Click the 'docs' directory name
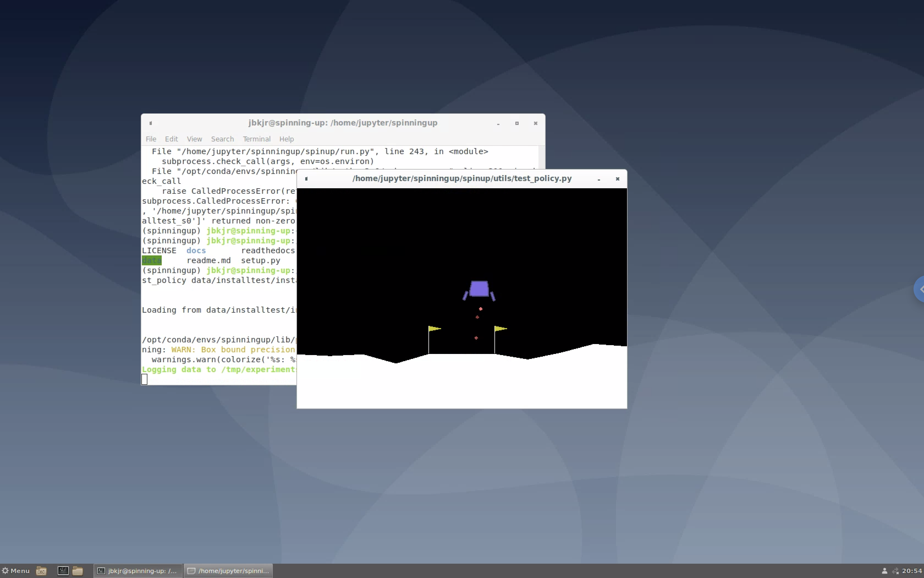Screen dimensions: 924x578 click(x=196, y=250)
